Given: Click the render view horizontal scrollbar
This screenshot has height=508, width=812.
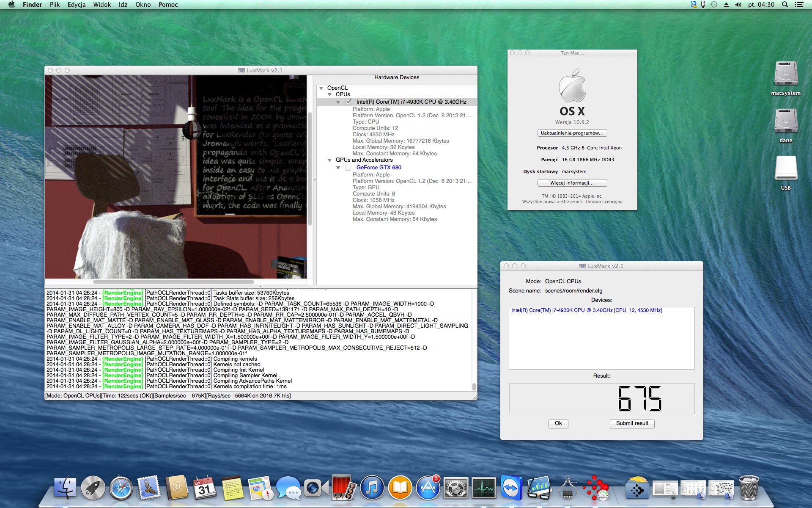Looking at the screenshot, I should (x=173, y=282).
